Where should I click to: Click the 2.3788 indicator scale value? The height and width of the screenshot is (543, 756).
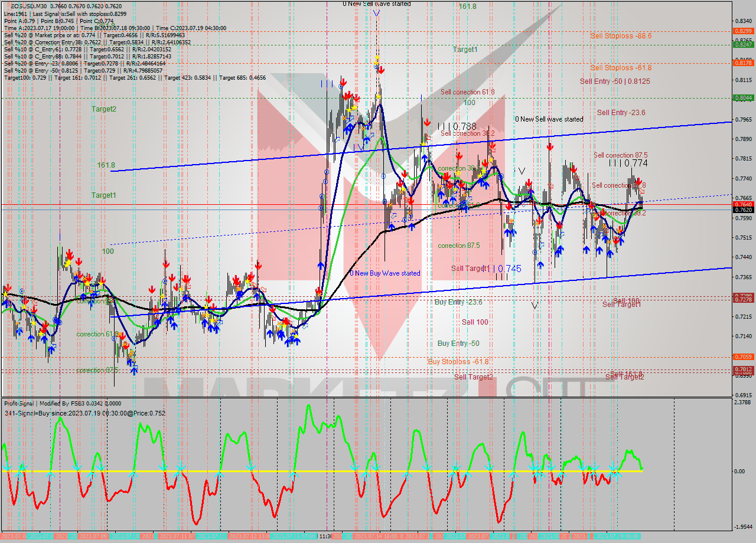(743, 403)
